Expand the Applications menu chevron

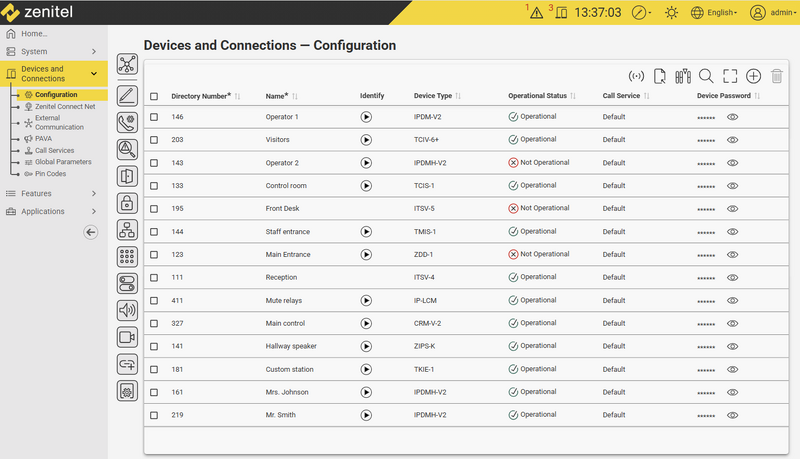click(x=94, y=211)
